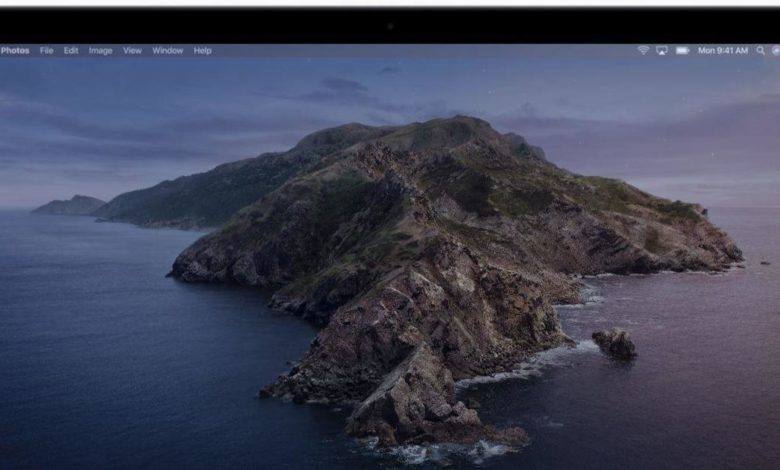Open the Window menu
The width and height of the screenshot is (780, 470).
tap(168, 51)
